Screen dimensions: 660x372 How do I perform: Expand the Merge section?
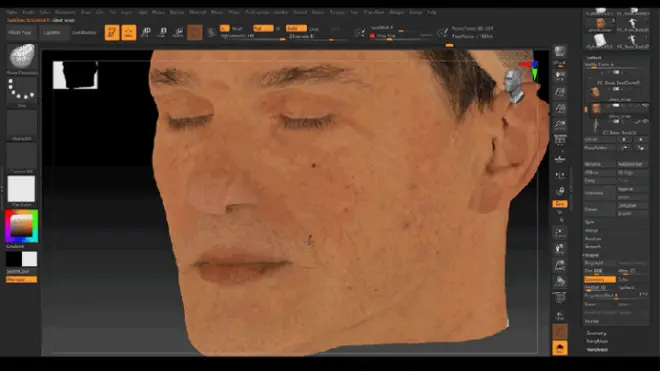tap(591, 230)
